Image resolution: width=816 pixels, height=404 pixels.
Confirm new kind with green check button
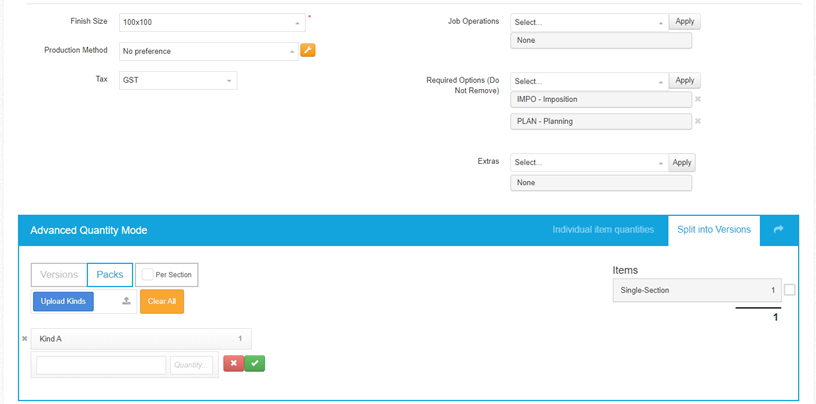254,363
